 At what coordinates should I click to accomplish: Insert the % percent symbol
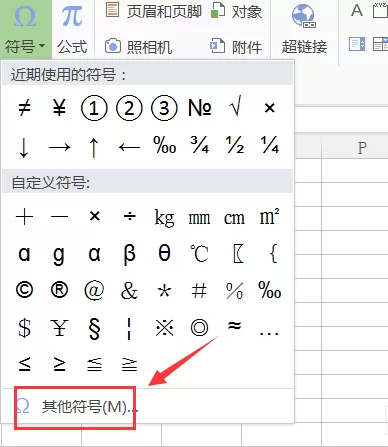(x=234, y=291)
